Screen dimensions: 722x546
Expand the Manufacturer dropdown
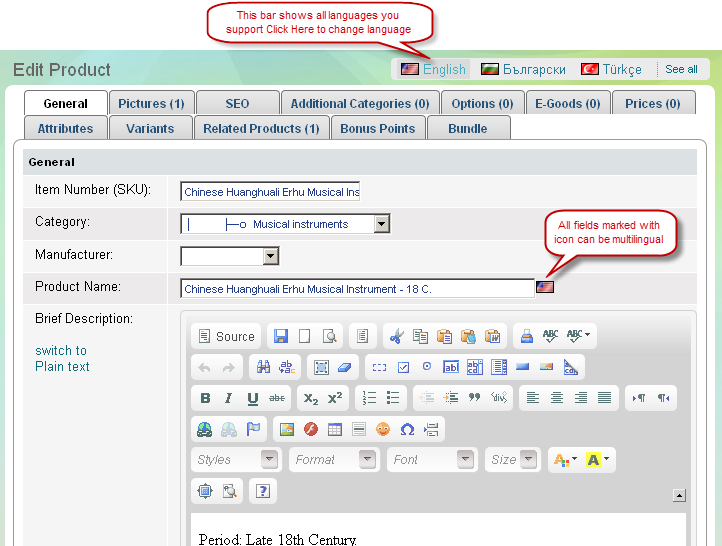270,257
